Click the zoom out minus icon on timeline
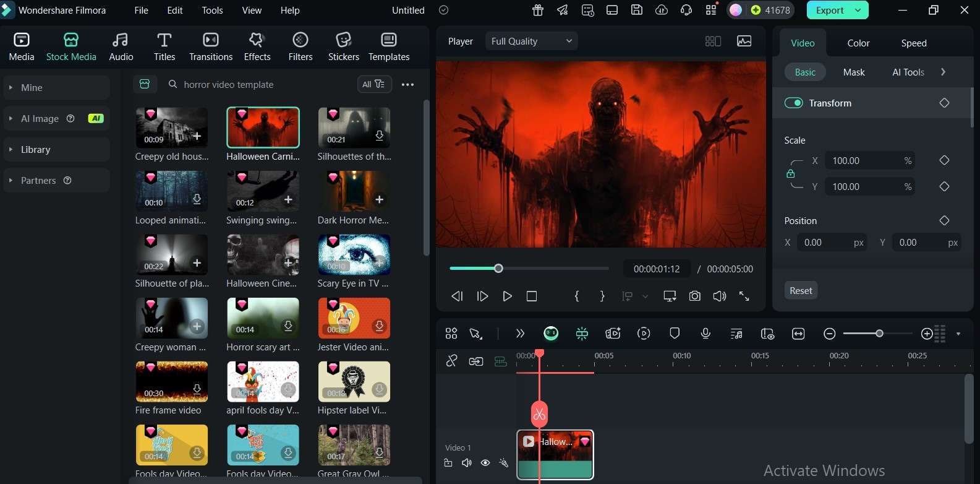Viewport: 980px width, 484px height. 830,334
